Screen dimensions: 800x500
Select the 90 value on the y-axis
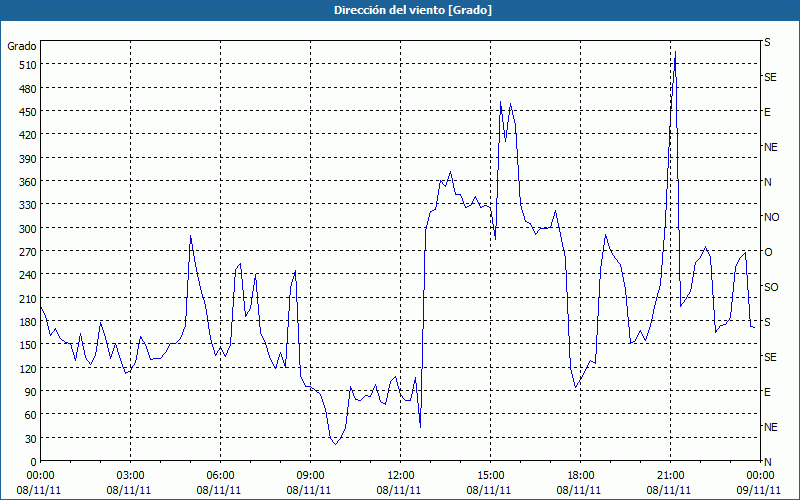coord(31,391)
